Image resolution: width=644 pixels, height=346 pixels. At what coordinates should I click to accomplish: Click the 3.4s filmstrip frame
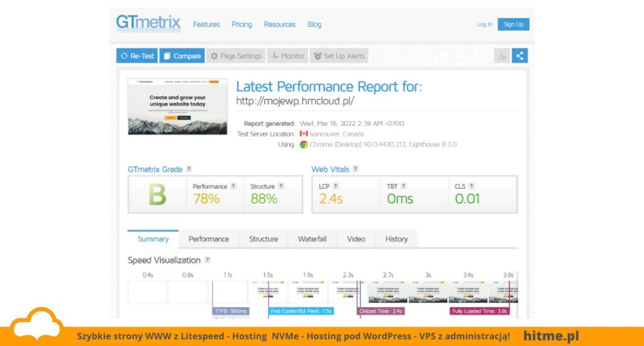(468, 292)
